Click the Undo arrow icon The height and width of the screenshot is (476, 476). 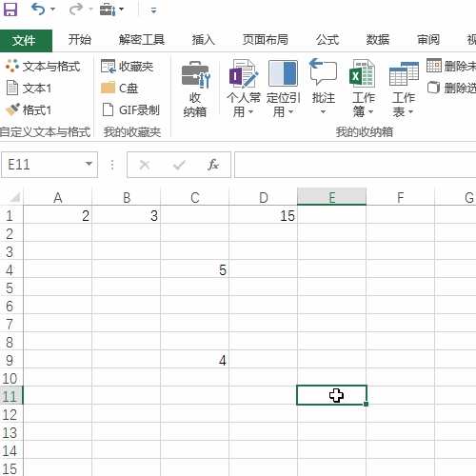[38, 10]
